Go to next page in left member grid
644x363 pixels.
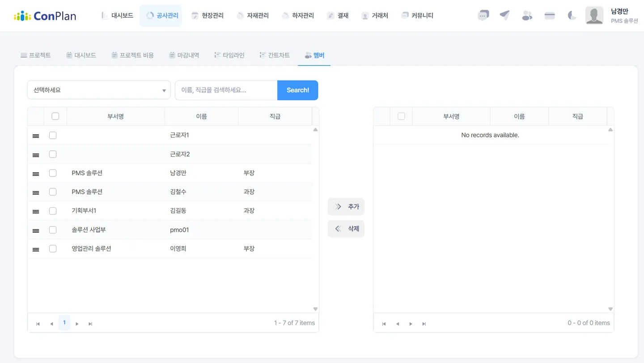77,324
